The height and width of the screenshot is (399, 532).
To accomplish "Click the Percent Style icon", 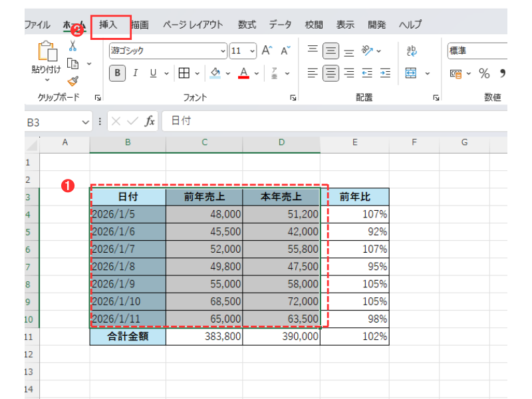I will coord(484,73).
